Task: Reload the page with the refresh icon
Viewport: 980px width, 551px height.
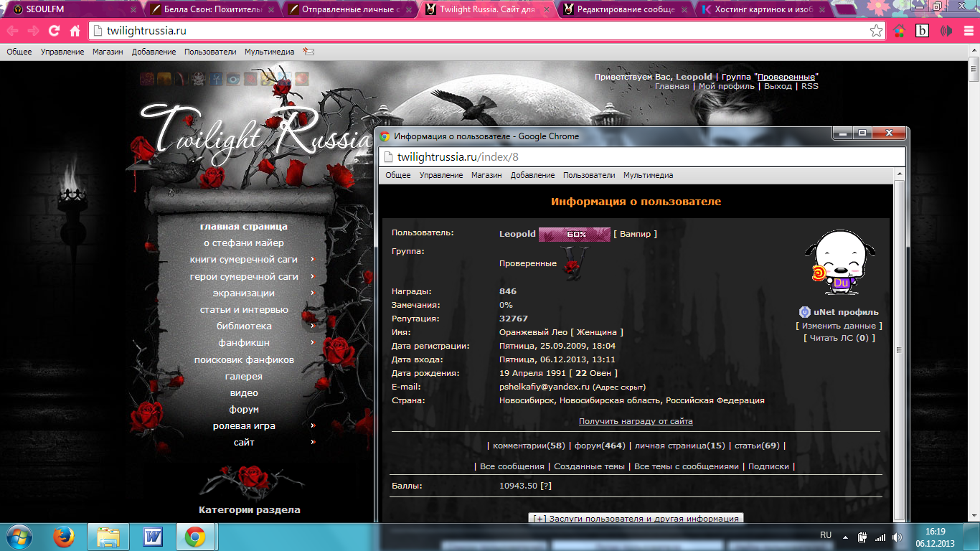Action: click(x=54, y=31)
